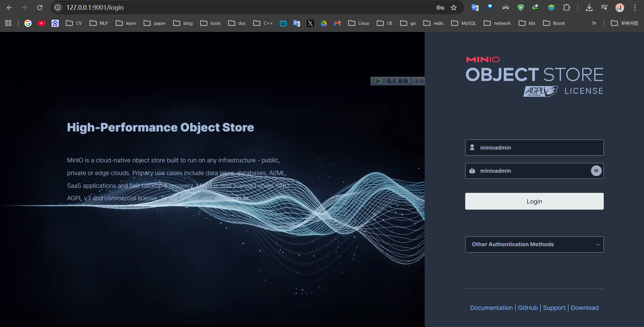Open the Extensions puzzle menu

(x=567, y=7)
